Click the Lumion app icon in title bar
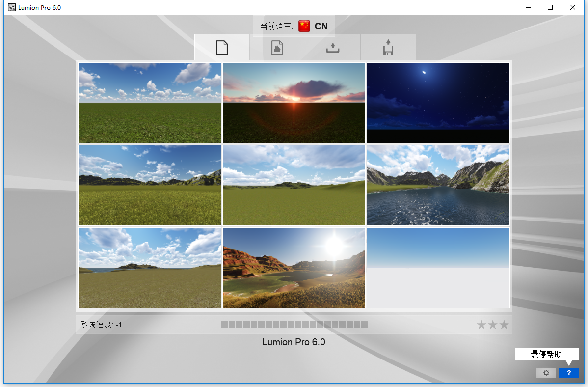The height and width of the screenshot is (387, 588). tap(12, 7)
